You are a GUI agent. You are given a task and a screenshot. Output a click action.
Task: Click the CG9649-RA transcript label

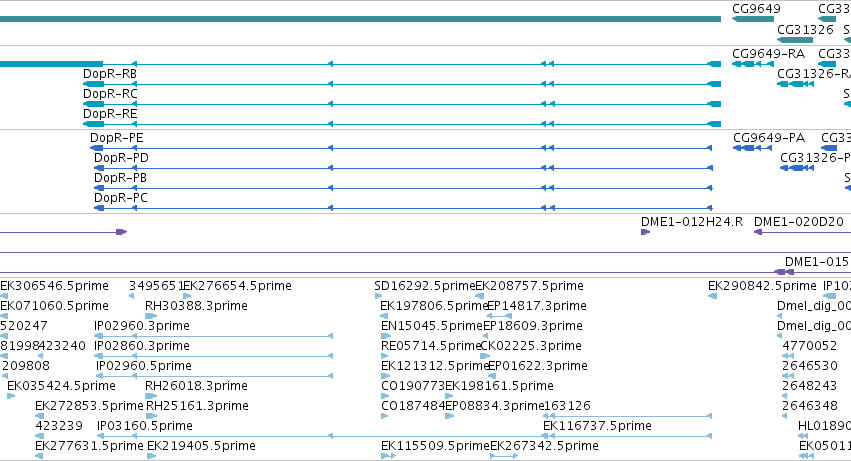point(769,54)
